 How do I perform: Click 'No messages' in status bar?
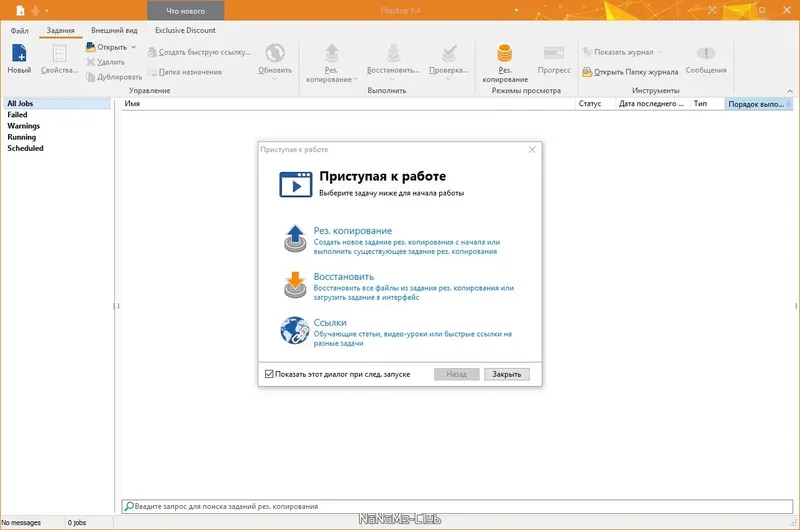pyautogui.click(x=21, y=522)
